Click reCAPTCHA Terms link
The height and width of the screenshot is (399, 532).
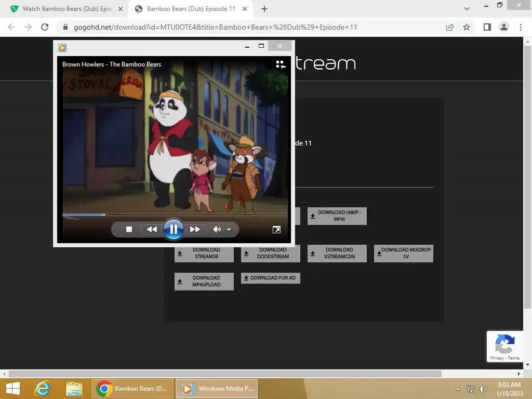point(514,358)
